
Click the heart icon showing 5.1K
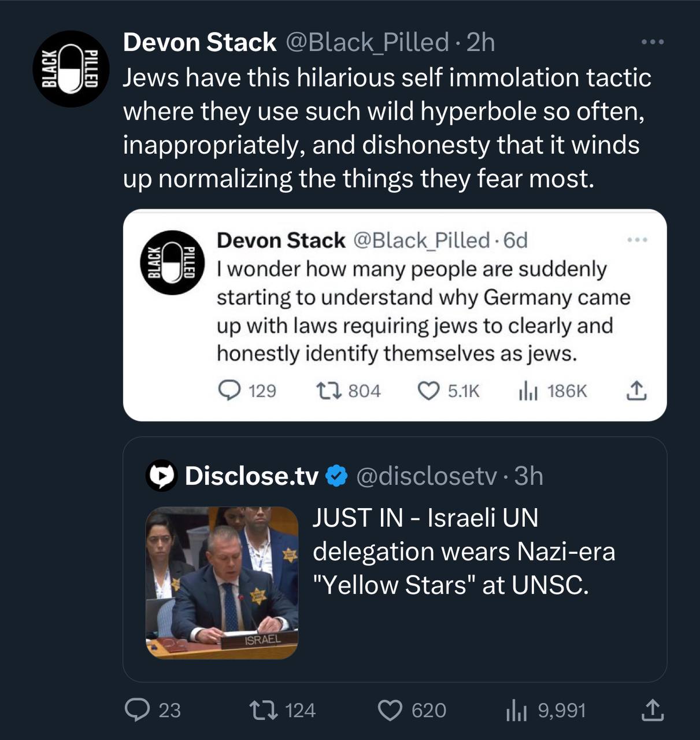pyautogui.click(x=428, y=391)
